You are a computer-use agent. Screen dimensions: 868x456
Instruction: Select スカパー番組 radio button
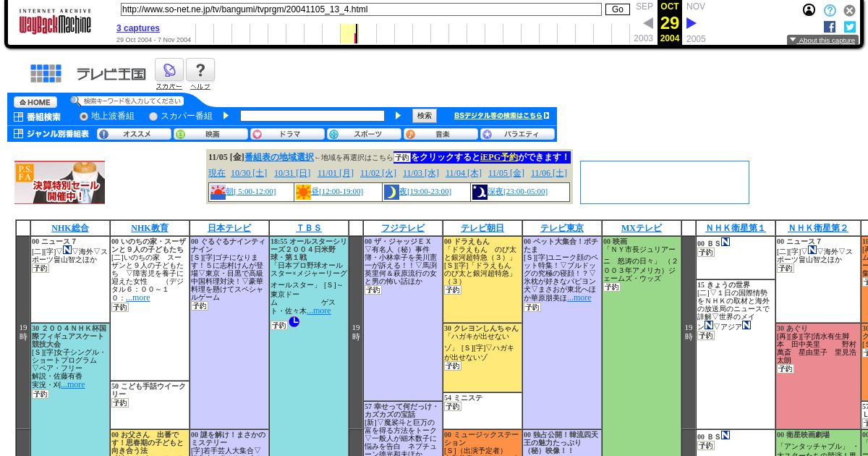click(153, 116)
